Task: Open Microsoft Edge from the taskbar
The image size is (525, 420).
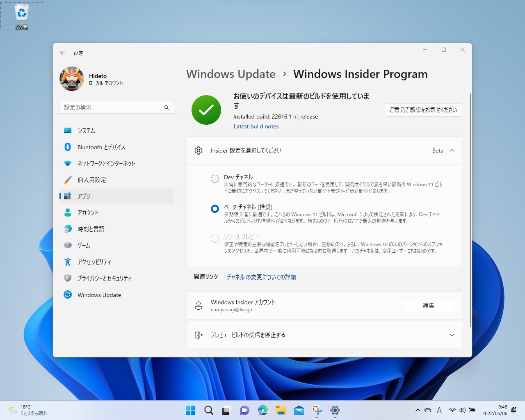Action: (x=262, y=410)
